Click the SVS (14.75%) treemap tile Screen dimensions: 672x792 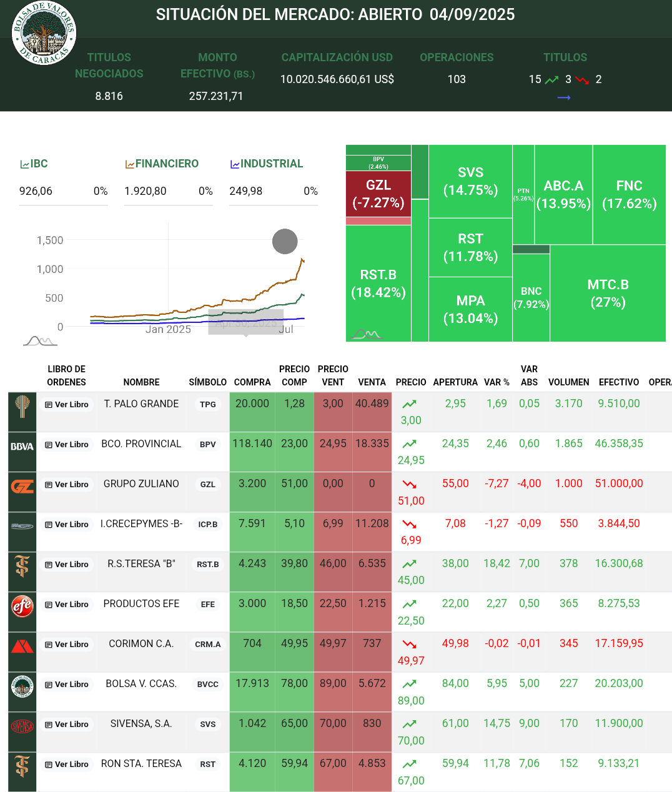pyautogui.click(x=470, y=181)
